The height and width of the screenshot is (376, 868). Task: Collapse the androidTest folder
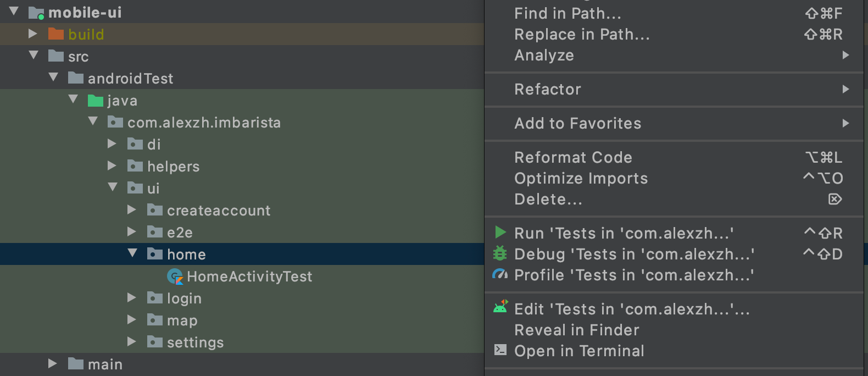[x=53, y=78]
